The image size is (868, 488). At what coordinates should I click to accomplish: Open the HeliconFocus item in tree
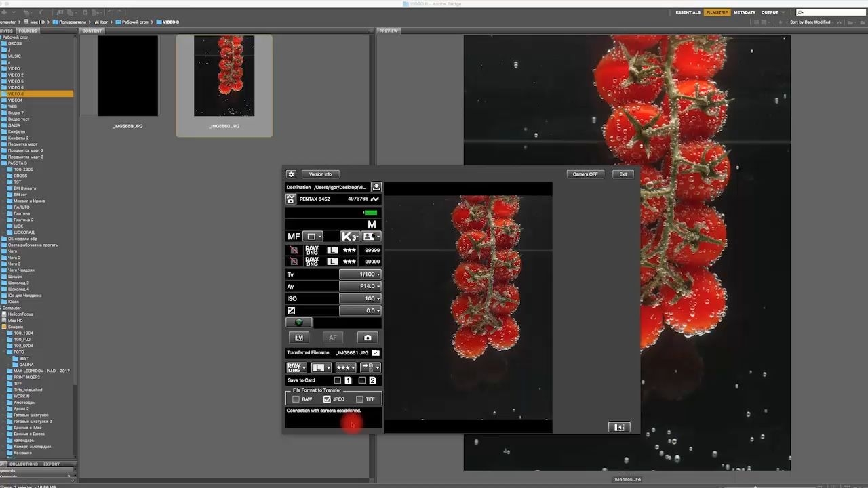pos(18,314)
